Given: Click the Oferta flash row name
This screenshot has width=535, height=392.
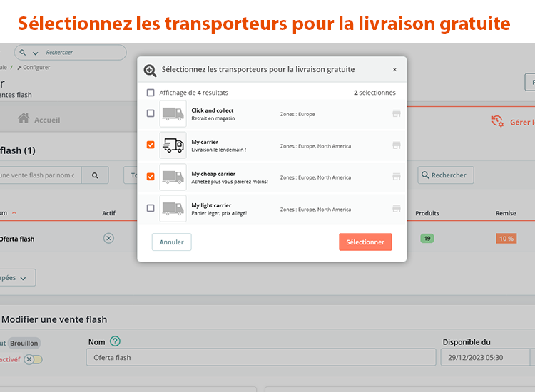Looking at the screenshot, I should pyautogui.click(x=17, y=239).
